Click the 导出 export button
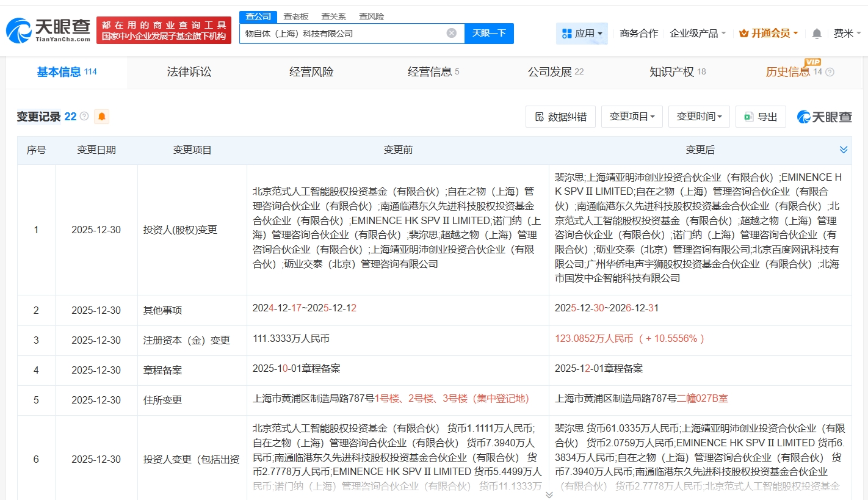Image resolution: width=868 pixels, height=500 pixels. click(x=761, y=117)
